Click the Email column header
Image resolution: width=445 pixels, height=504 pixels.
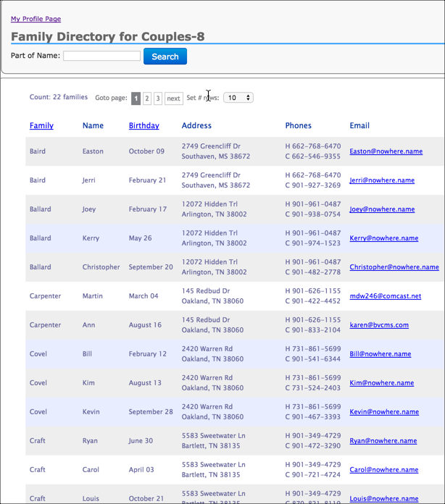[x=359, y=125]
